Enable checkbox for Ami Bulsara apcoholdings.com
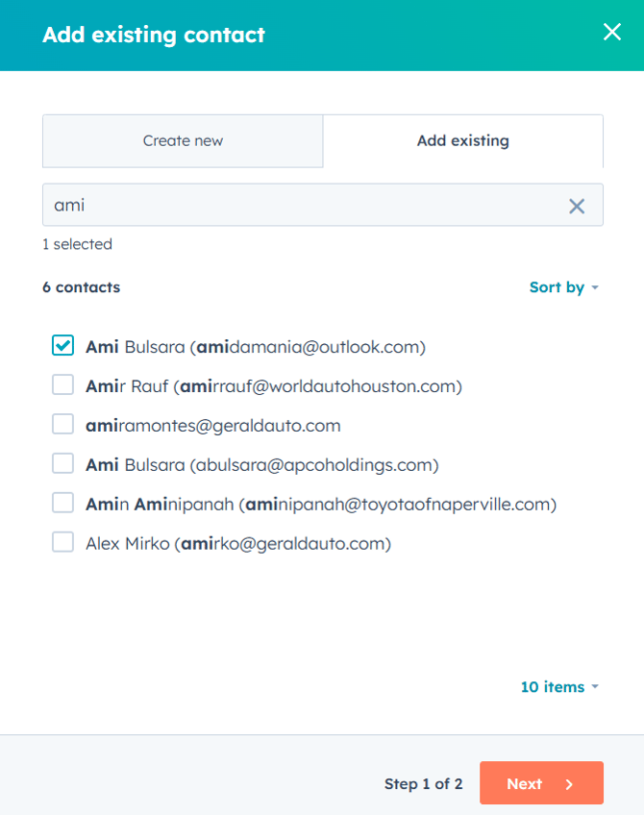This screenshot has height=815, width=644. (x=62, y=464)
